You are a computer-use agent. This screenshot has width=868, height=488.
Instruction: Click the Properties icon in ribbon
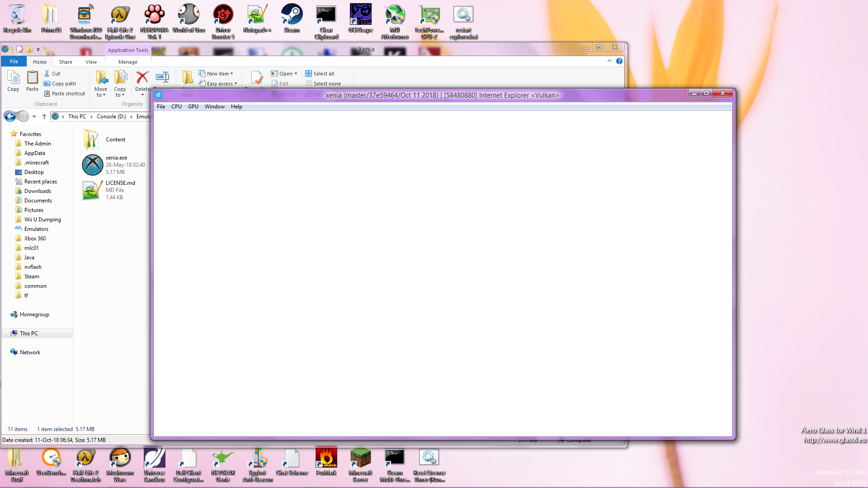click(x=256, y=78)
